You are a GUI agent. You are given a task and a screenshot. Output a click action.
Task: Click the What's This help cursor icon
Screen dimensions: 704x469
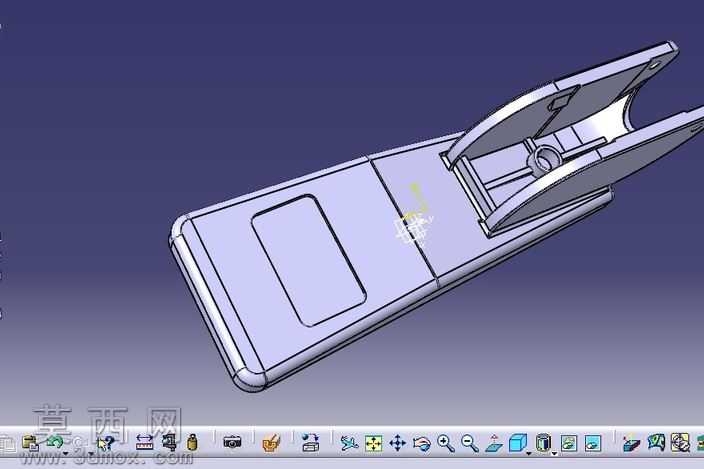pos(106,443)
